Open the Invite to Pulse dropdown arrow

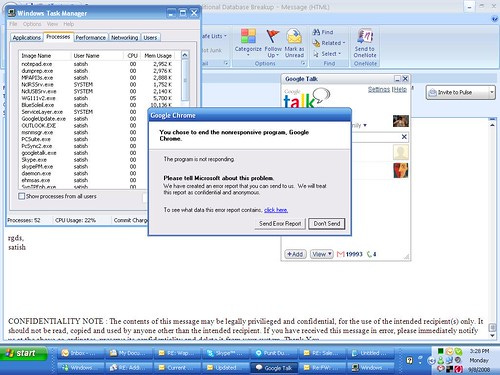tap(492, 92)
